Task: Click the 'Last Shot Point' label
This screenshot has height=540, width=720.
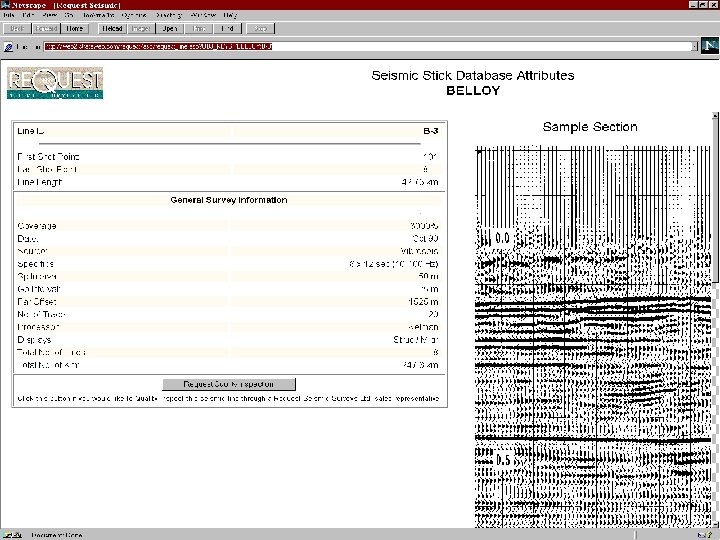Action: pos(47,169)
